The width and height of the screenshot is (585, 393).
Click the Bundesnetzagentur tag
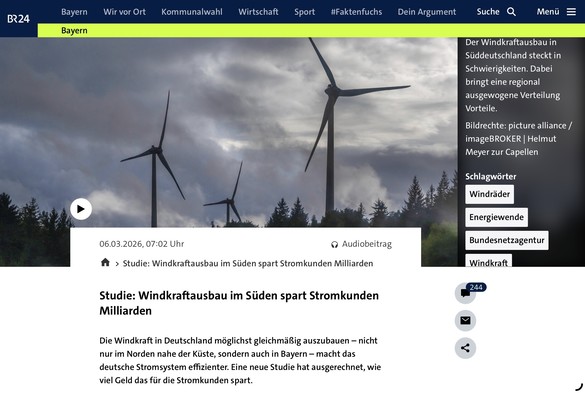[507, 240]
